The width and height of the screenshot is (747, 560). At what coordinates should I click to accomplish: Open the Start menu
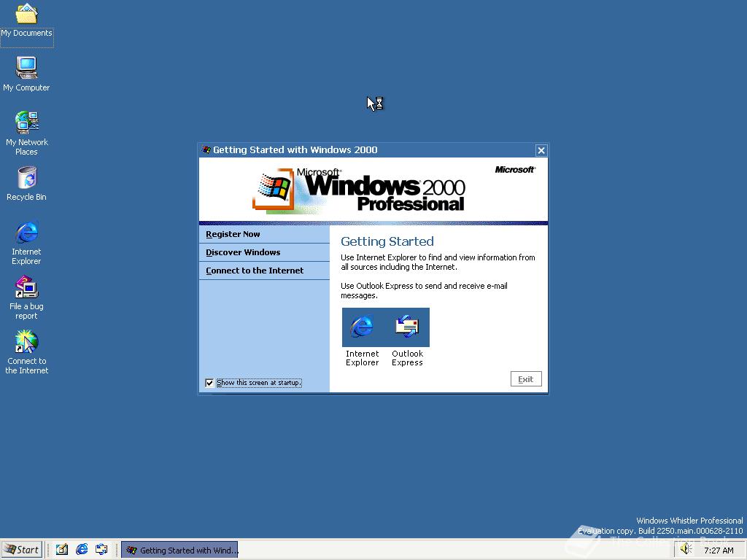(22, 550)
